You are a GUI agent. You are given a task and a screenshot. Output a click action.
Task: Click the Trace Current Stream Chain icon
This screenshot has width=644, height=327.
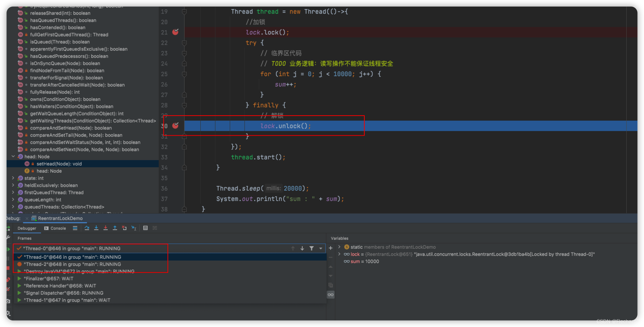155,228
